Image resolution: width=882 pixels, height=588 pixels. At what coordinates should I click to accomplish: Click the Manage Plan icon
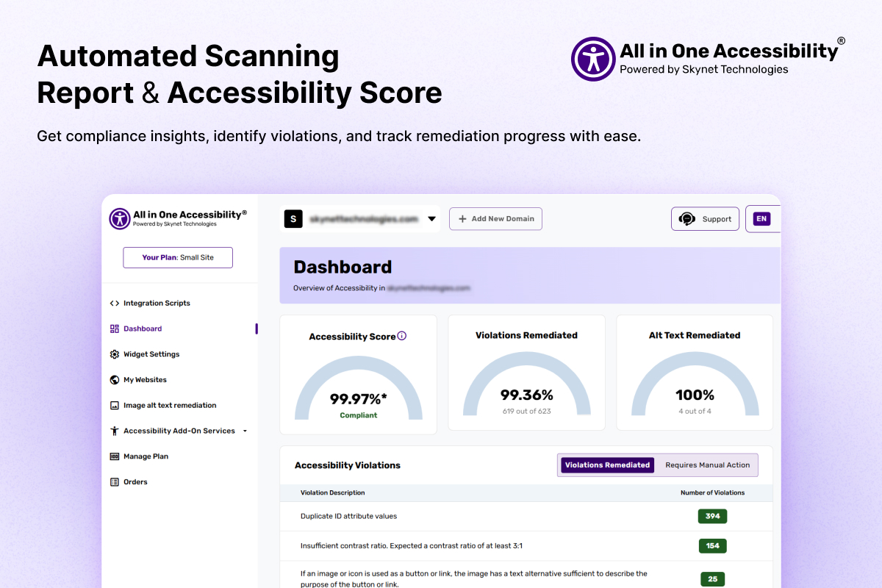click(115, 456)
